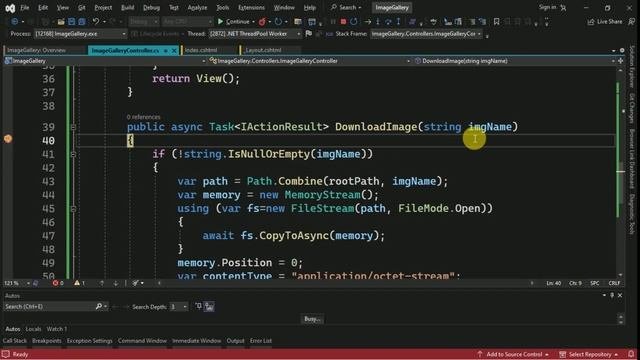Stop debugging with the red square icon

[343, 22]
